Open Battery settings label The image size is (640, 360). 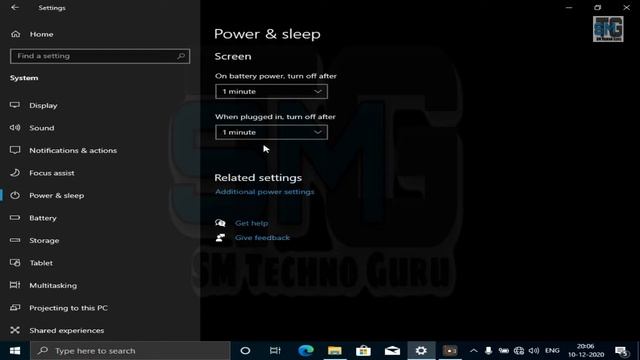click(43, 218)
